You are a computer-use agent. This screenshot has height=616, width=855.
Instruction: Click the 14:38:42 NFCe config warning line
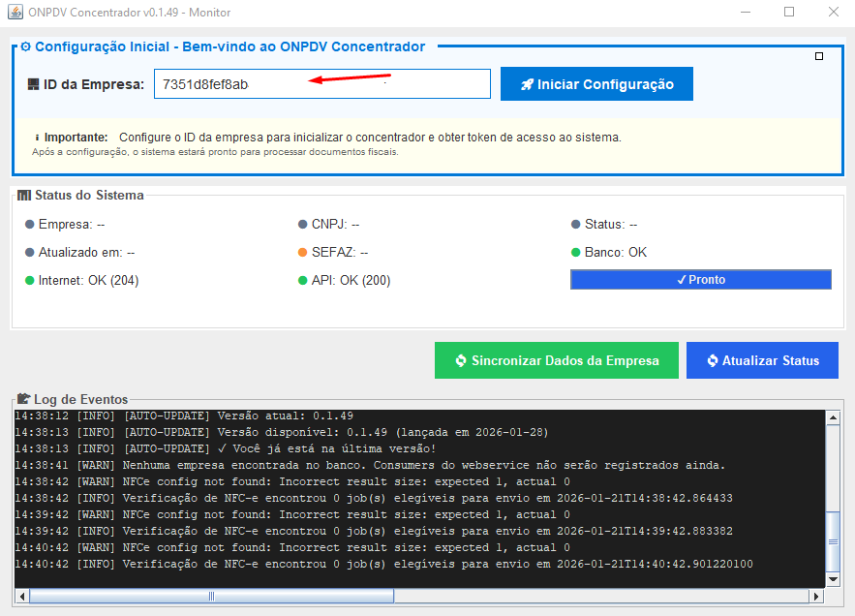tap(292, 481)
